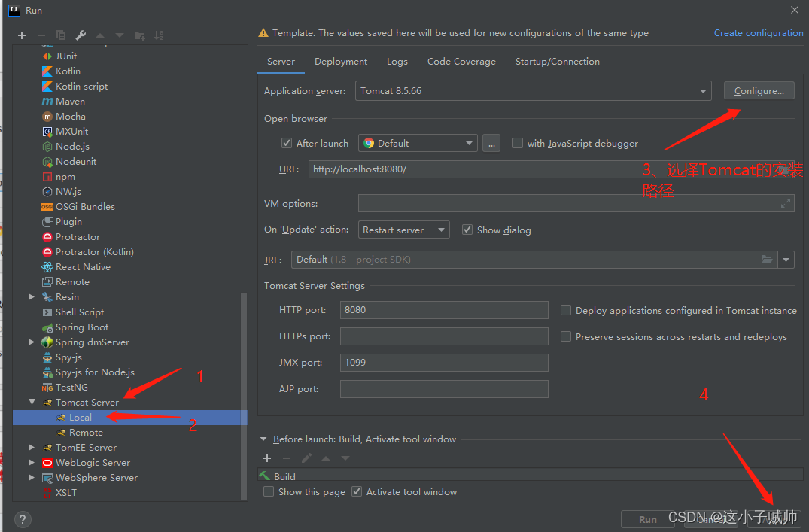Click into the AJP port field
This screenshot has width=809, height=532.
(444, 389)
